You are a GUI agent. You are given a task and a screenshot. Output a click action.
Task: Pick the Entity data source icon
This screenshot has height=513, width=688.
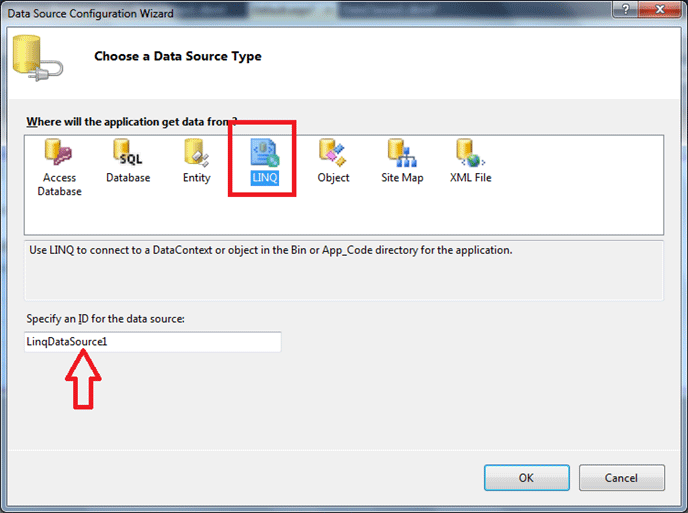196,152
